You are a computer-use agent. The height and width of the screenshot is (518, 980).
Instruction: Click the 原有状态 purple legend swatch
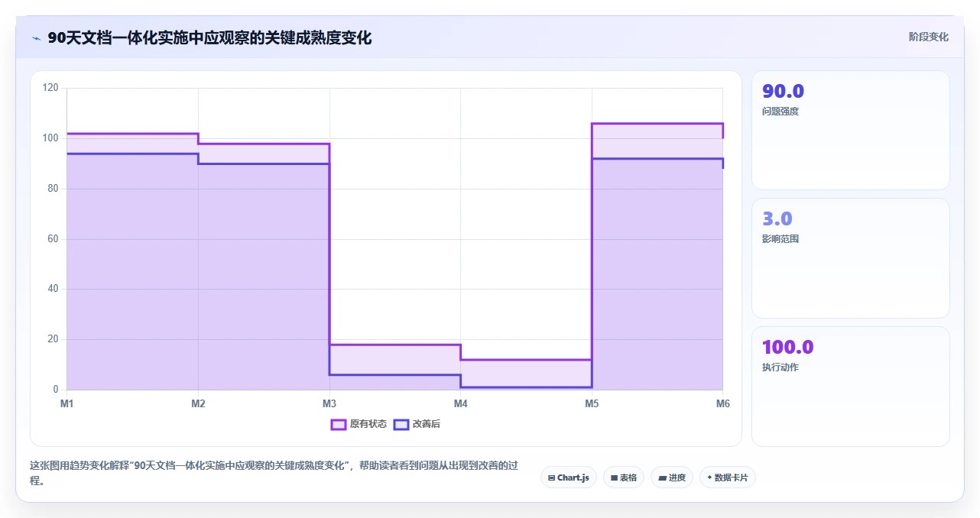[339, 424]
